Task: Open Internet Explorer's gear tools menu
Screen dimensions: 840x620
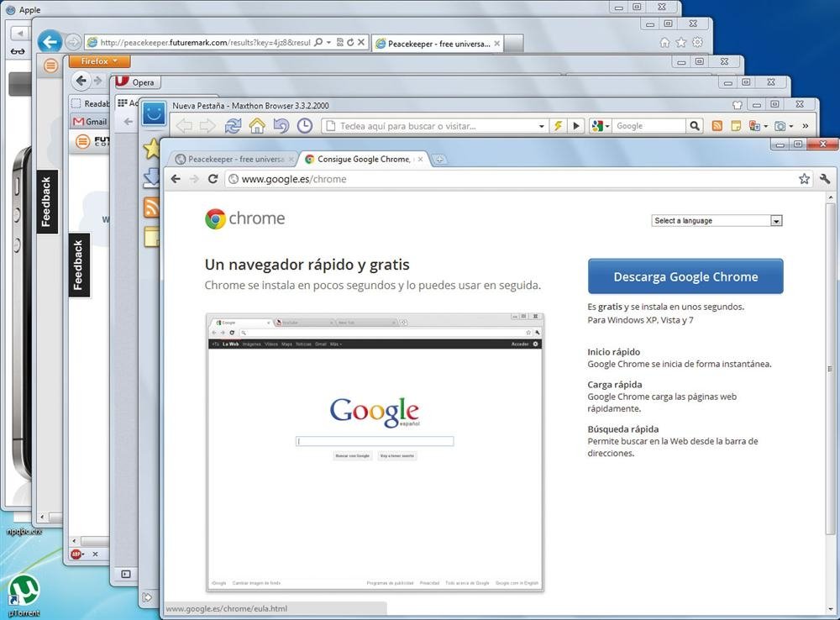Action: click(697, 42)
